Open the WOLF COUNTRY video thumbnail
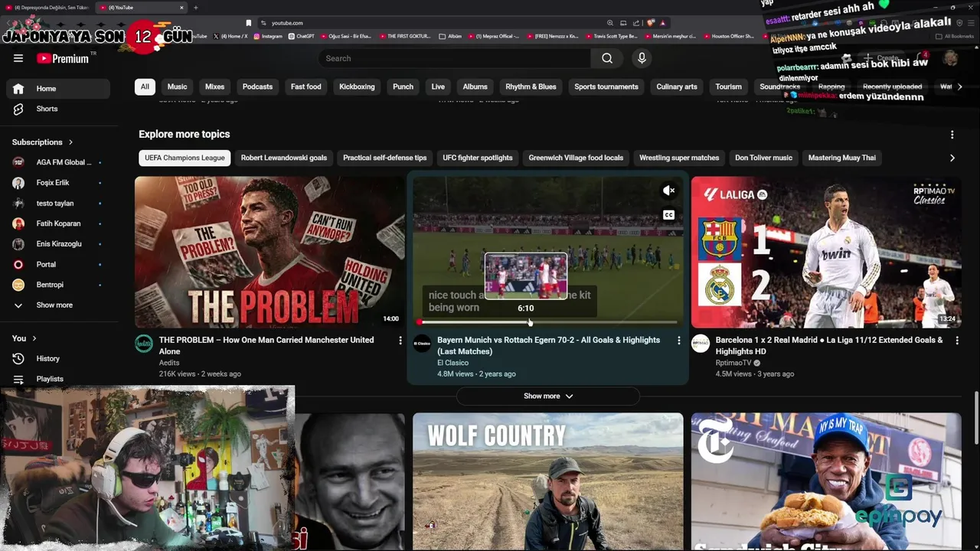The image size is (980, 551). (548, 482)
